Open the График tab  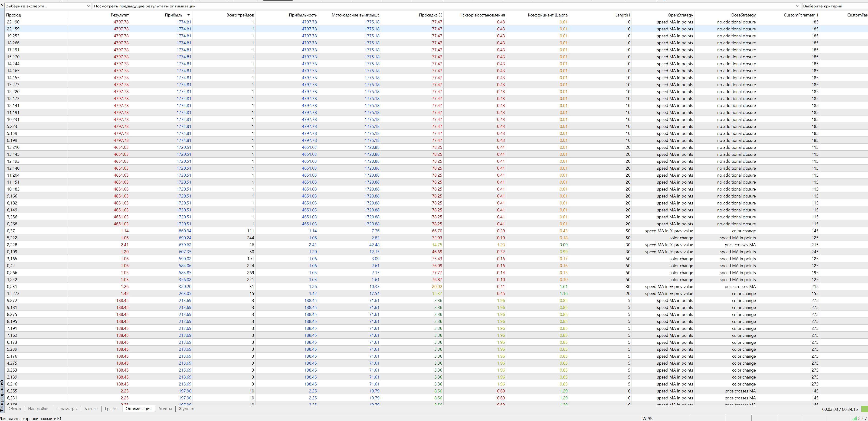111,408
